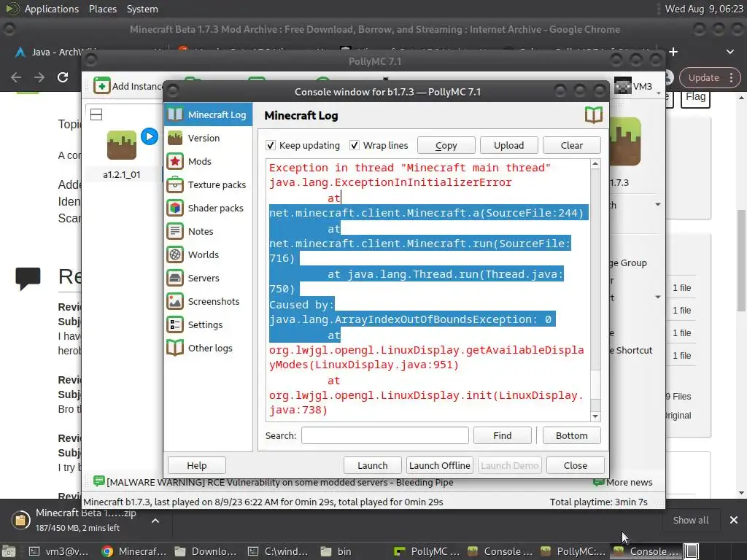Click the Upload button
This screenshot has width=747, height=560.
(508, 145)
